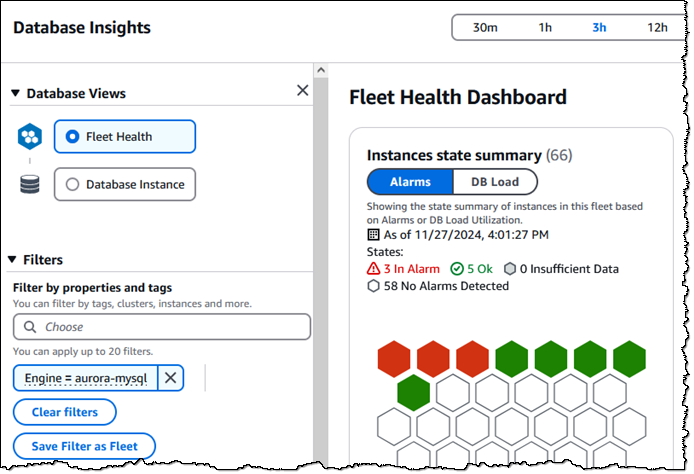Click the Engine = aurora-mysql filter token
The image size is (694, 474).
(85, 378)
